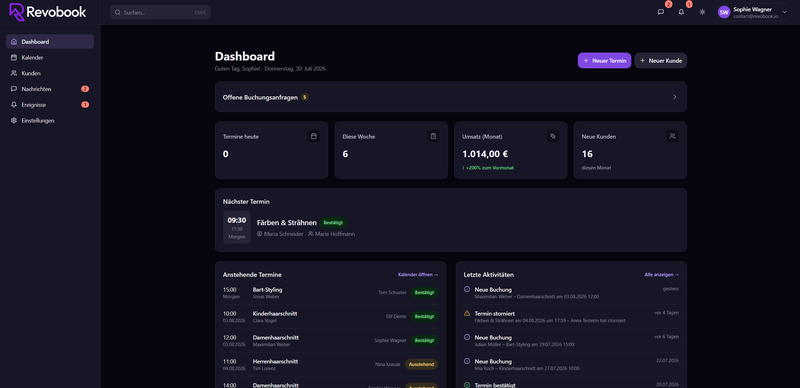The height and width of the screenshot is (388, 800).
Task: Click Neue Buchung icon for Mia Koch
Action: click(x=467, y=361)
